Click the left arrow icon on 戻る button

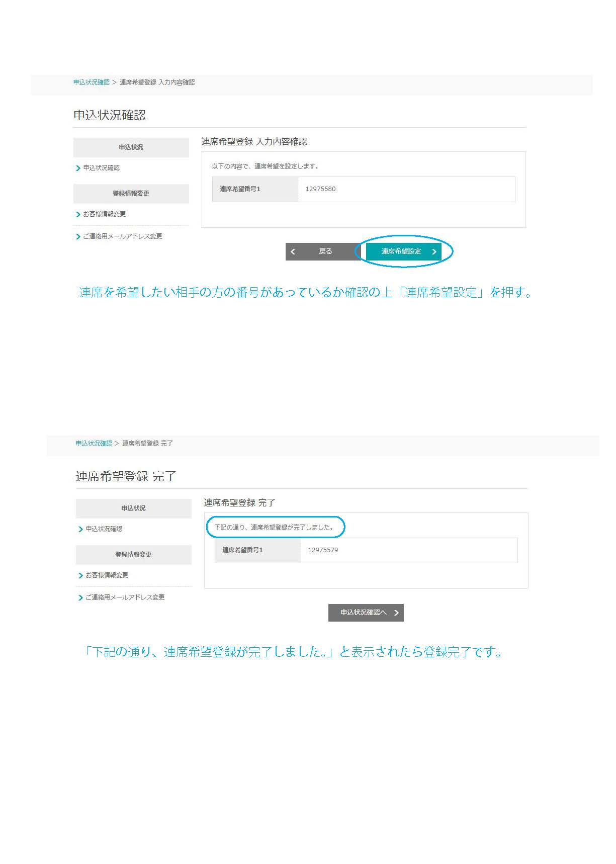[293, 251]
